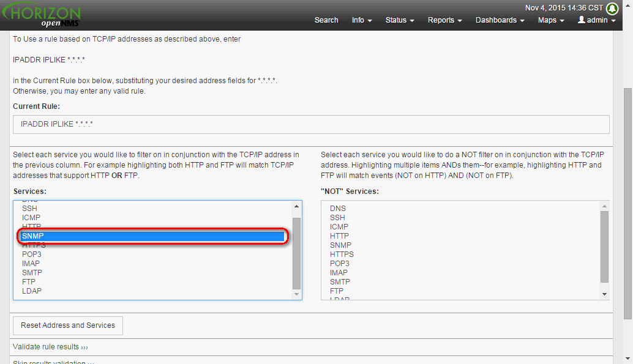Select POP3 in NOT Services list
Screen dimensions: 633x364
339,264
